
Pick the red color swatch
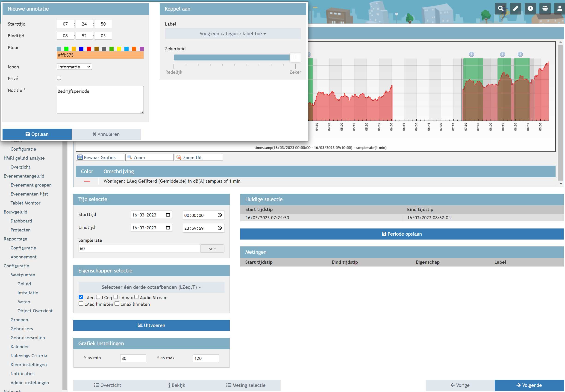pos(89,49)
